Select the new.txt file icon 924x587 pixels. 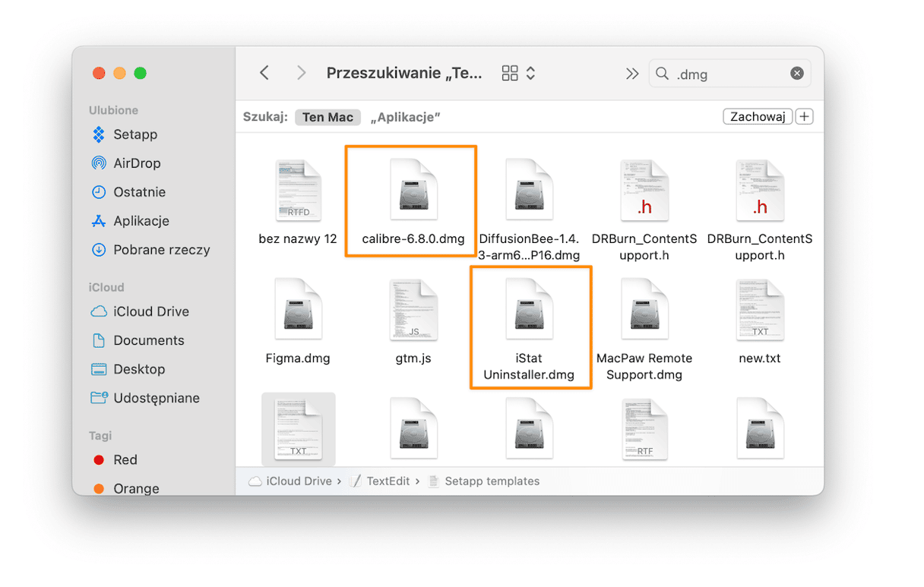pos(760,310)
